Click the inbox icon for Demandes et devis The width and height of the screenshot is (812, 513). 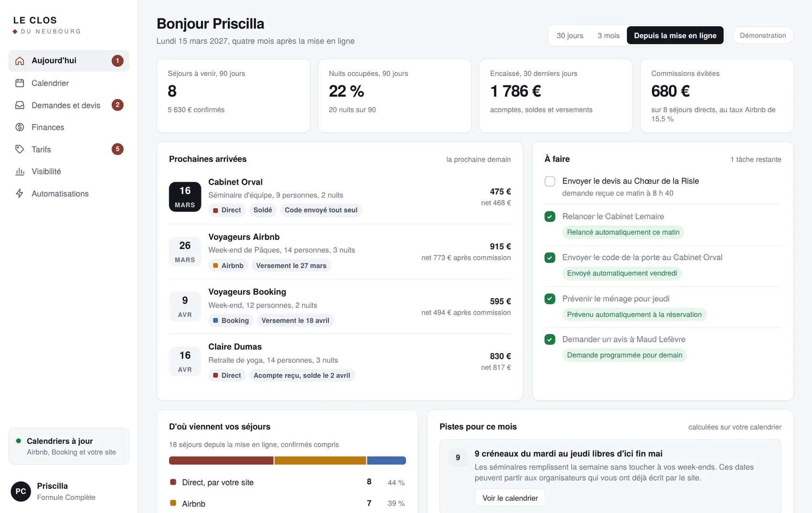[20, 105]
